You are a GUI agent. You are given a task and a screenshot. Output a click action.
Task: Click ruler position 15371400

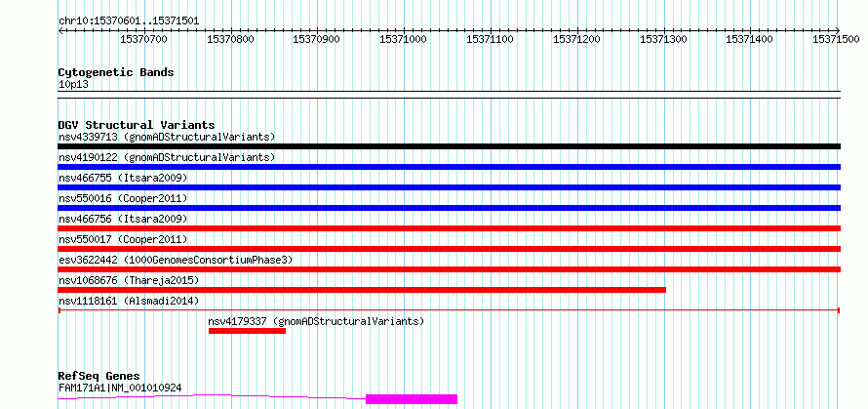click(749, 39)
